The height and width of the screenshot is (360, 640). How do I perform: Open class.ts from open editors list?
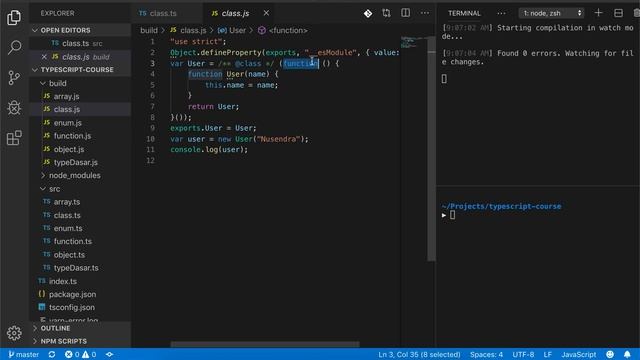80,43
